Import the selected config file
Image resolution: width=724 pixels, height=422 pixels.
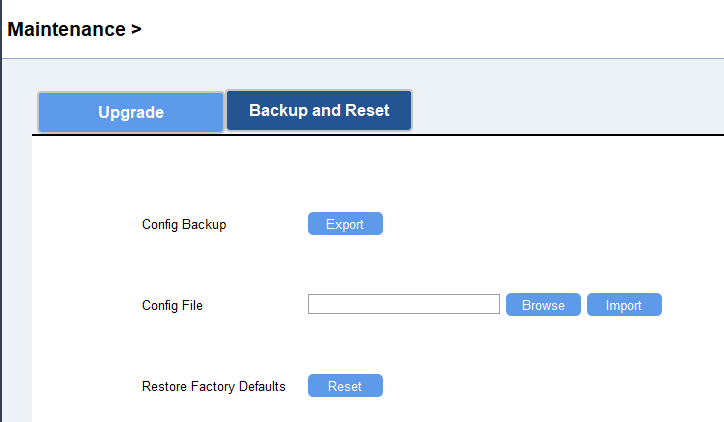click(x=624, y=305)
